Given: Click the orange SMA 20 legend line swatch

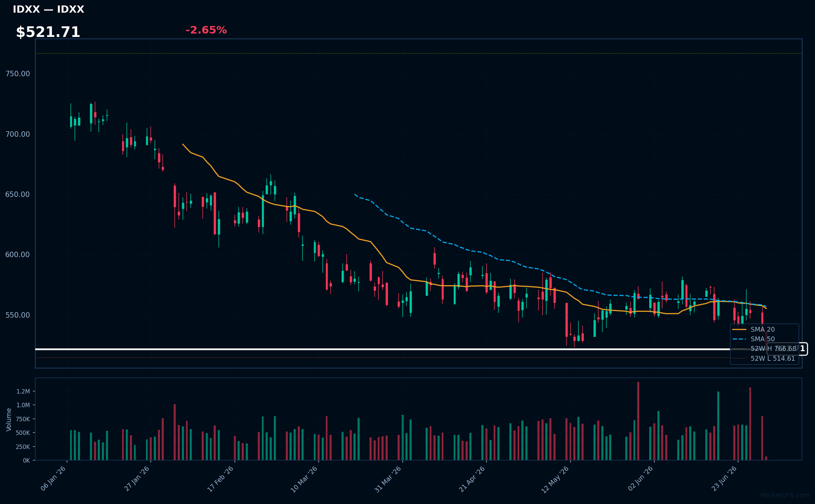Looking at the screenshot, I should point(739,329).
